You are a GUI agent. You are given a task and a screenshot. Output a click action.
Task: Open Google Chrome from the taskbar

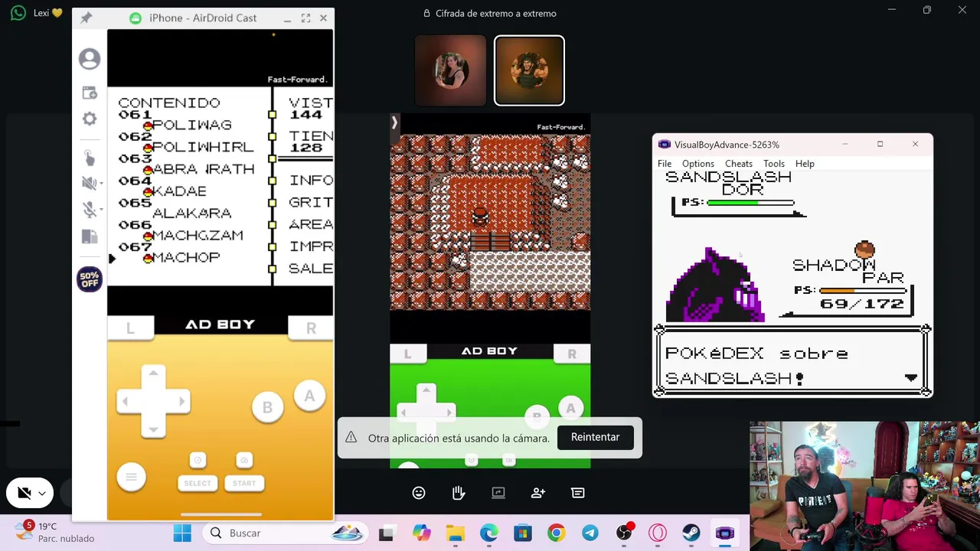[x=557, y=533]
